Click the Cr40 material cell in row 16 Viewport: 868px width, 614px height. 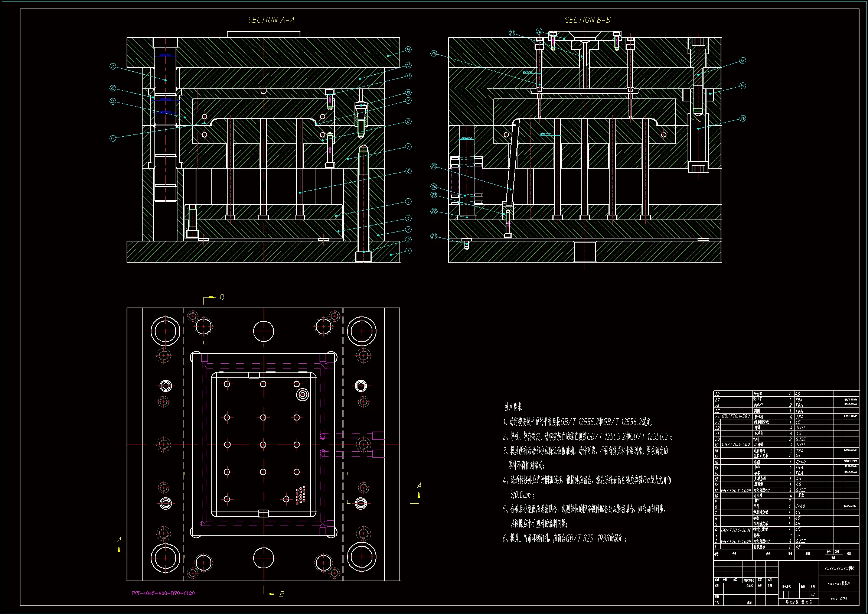coord(801,462)
